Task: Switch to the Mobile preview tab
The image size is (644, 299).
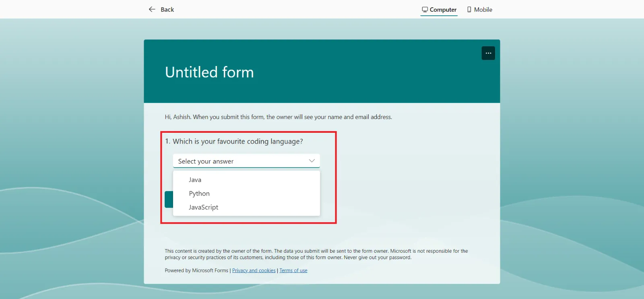Action: [480, 9]
